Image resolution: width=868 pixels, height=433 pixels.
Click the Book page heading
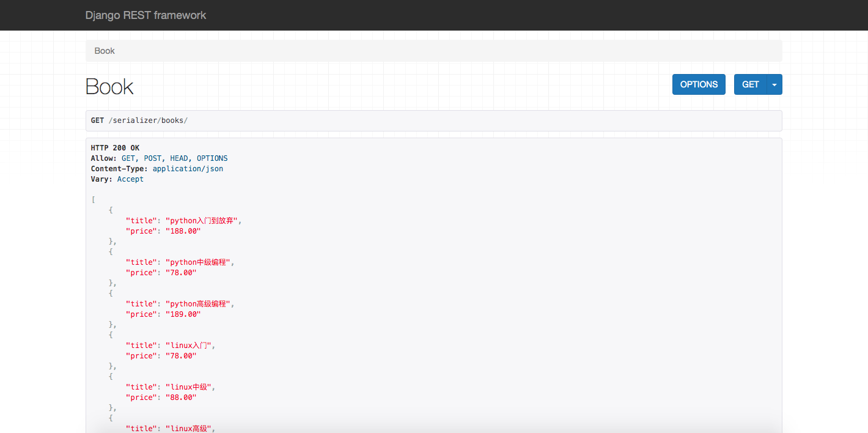pyautogui.click(x=109, y=87)
